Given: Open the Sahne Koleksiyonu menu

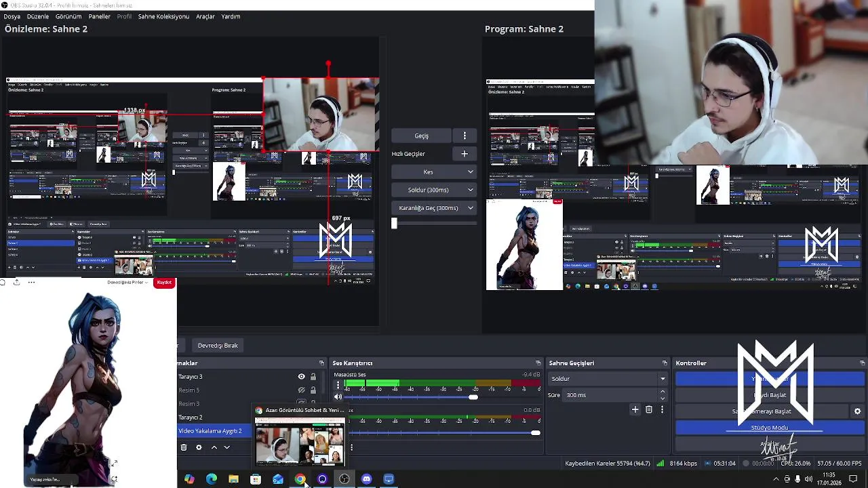Looking at the screenshot, I should (163, 16).
